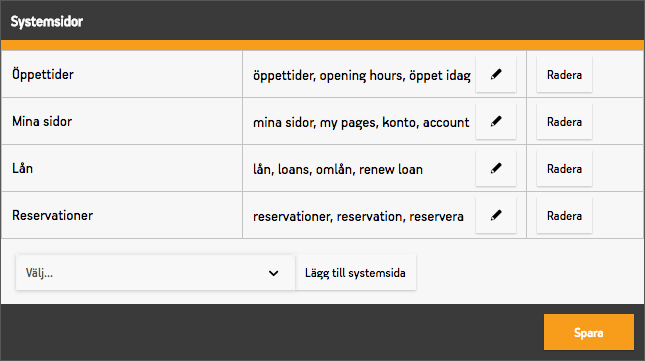The width and height of the screenshot is (645, 361).
Task: Edit keywords for the Mina sidor row
Action: (496, 121)
